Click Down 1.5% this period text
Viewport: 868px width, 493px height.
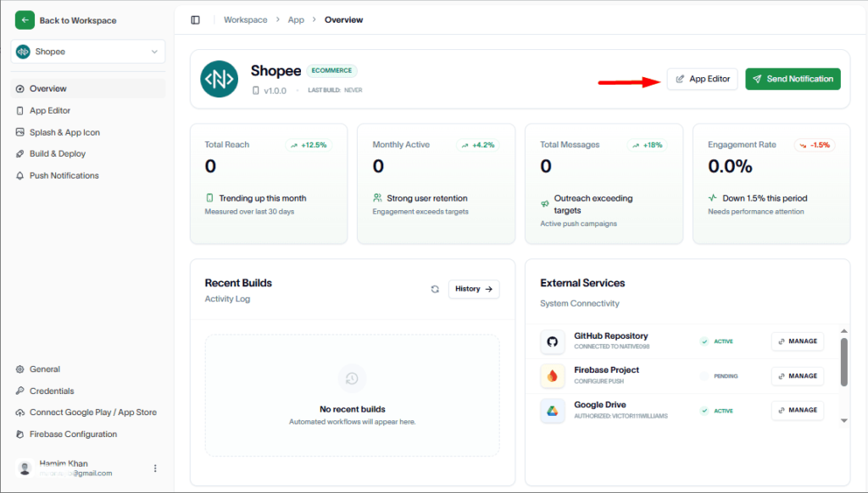pos(765,198)
